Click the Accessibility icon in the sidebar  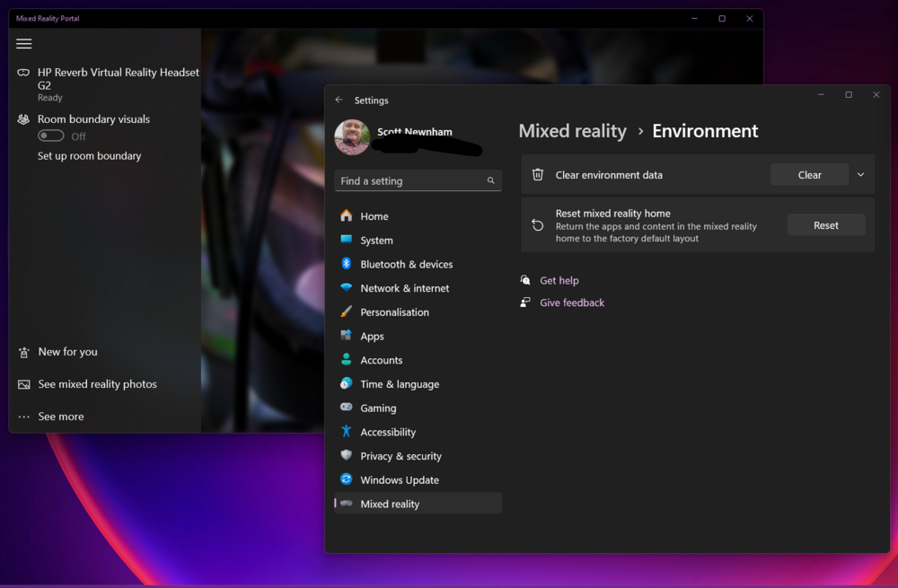coord(347,432)
